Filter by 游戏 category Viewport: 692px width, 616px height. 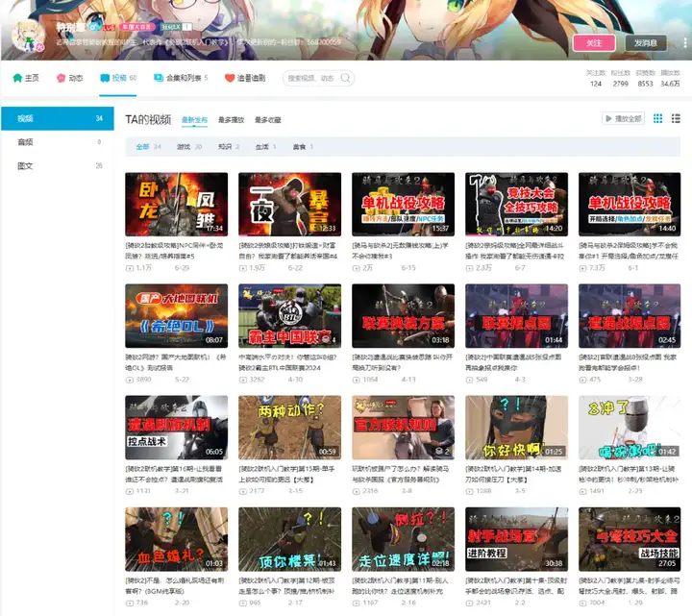(189, 146)
